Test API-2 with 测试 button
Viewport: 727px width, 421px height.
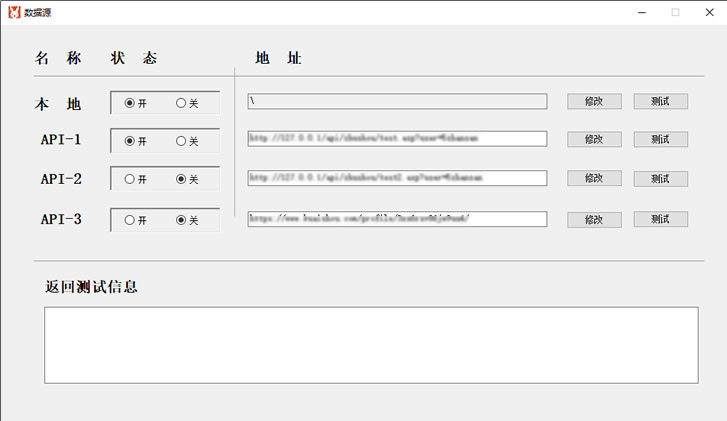pyautogui.click(x=660, y=178)
